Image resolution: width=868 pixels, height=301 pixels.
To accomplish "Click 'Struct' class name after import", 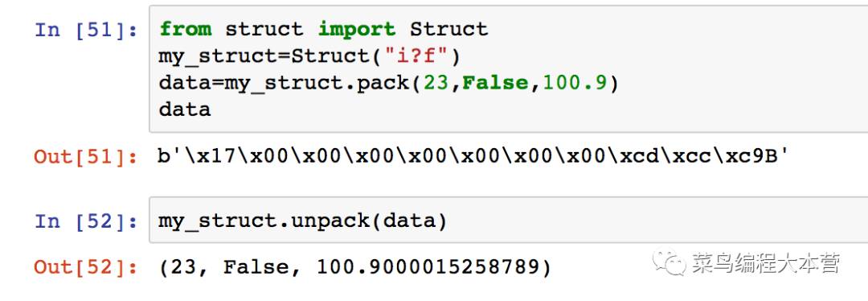I will [x=449, y=30].
